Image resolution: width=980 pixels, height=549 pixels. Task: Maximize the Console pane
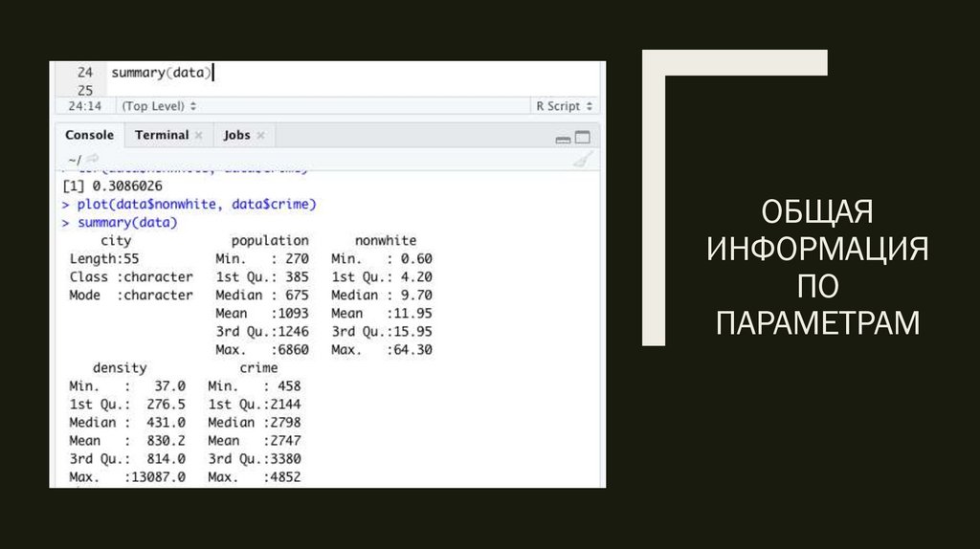click(582, 137)
